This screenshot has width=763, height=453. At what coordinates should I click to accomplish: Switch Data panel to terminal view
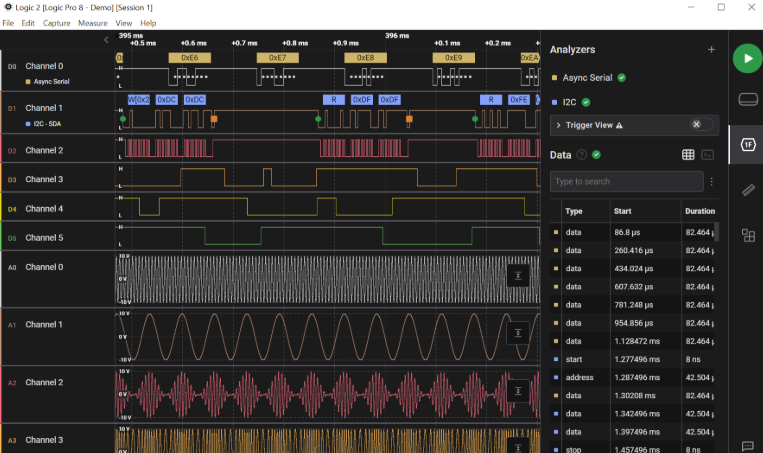[x=708, y=155]
